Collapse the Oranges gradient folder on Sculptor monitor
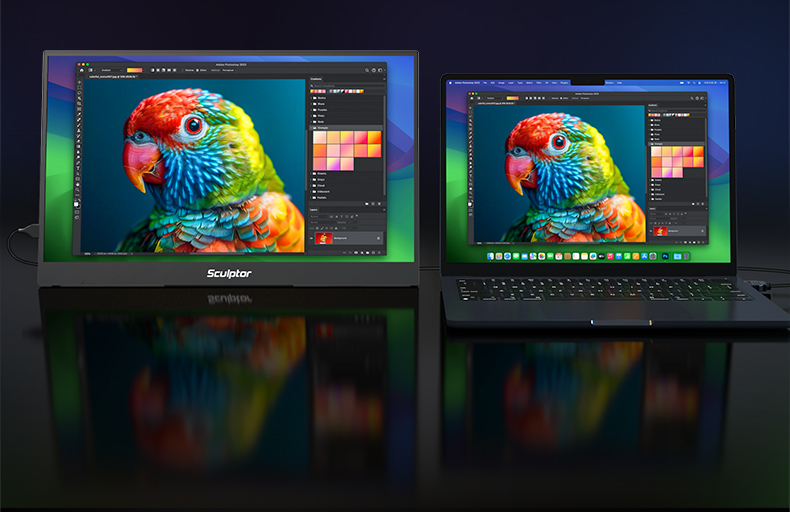This screenshot has width=790, height=512. (312, 127)
